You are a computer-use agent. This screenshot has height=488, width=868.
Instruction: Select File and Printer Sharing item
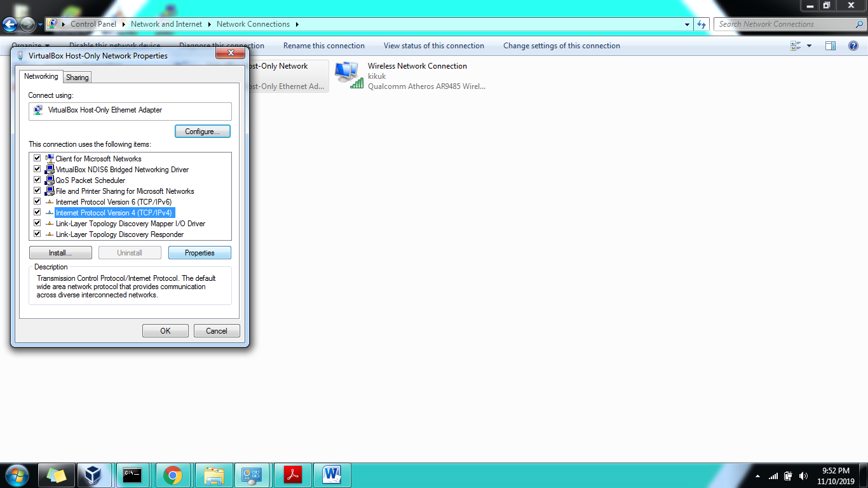click(125, 191)
